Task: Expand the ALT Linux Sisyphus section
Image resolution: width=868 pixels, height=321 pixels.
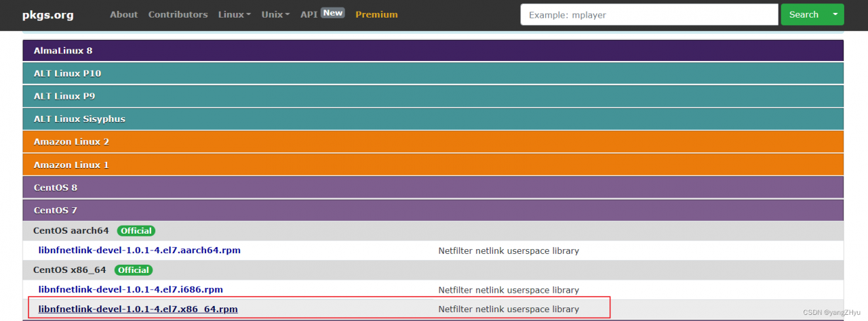Action: (x=433, y=119)
